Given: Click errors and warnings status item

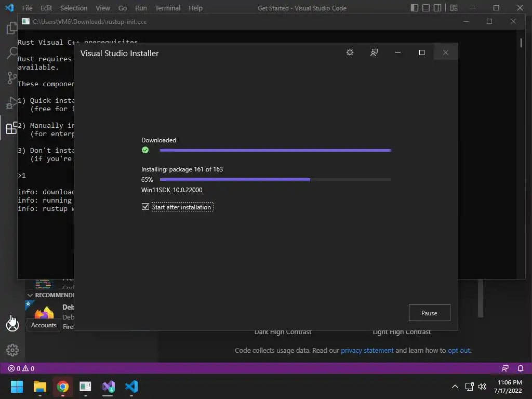Looking at the screenshot, I should (21, 368).
